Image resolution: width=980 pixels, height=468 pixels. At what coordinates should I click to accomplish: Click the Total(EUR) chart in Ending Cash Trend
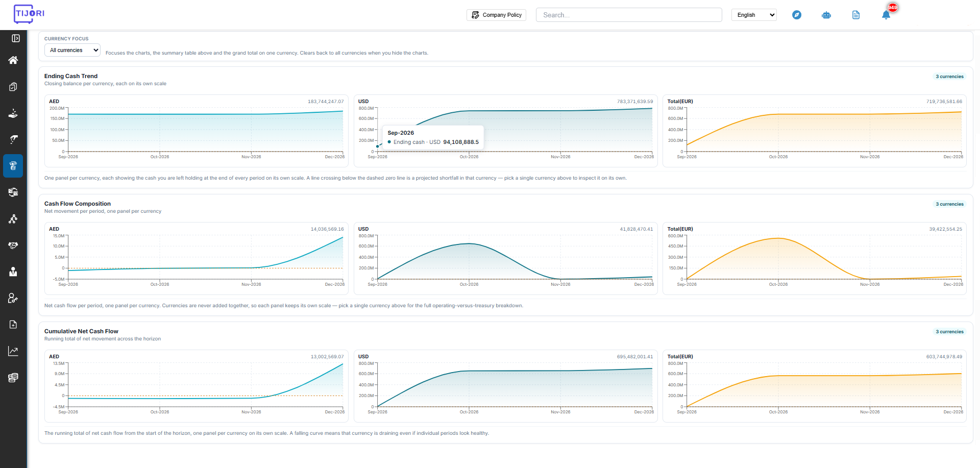click(815, 131)
